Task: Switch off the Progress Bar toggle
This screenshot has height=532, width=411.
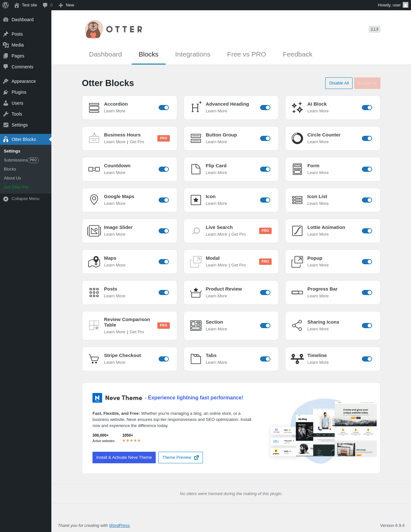Action: [x=367, y=292]
